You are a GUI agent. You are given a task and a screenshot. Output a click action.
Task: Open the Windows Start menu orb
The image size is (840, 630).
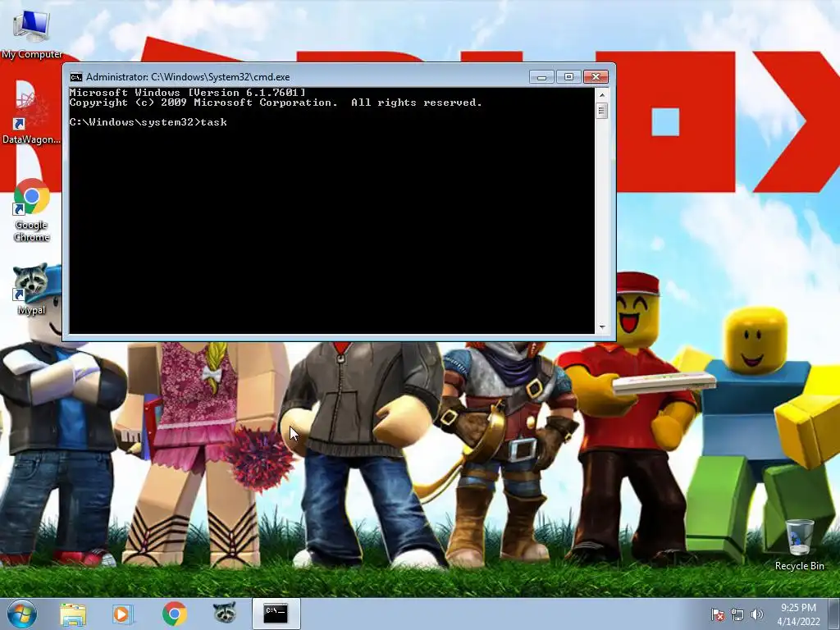(x=21, y=614)
